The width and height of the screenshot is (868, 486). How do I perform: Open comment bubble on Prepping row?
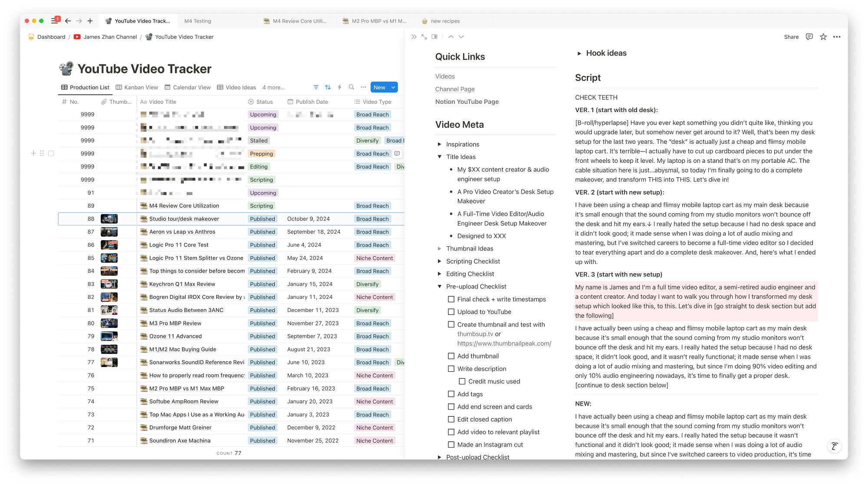397,153
